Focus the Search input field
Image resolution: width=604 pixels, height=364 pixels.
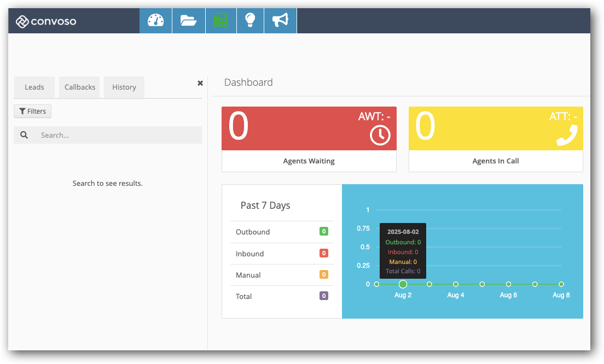pyautogui.click(x=118, y=135)
